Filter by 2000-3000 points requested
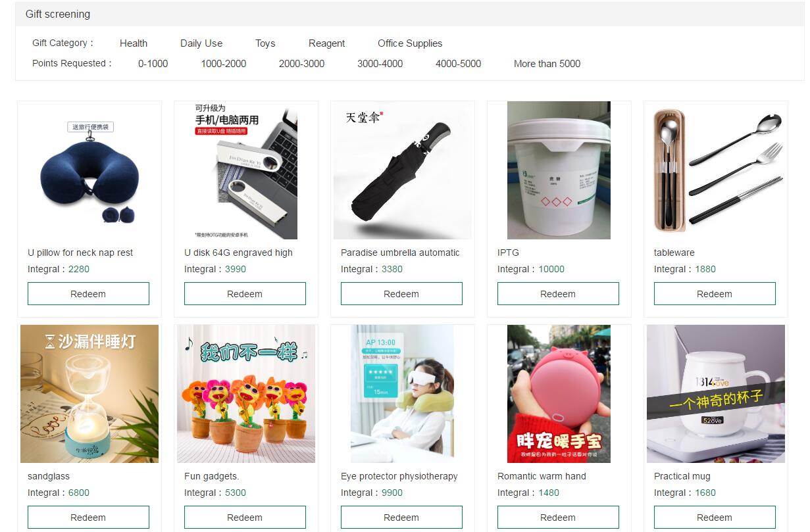The image size is (810, 532). (x=301, y=64)
